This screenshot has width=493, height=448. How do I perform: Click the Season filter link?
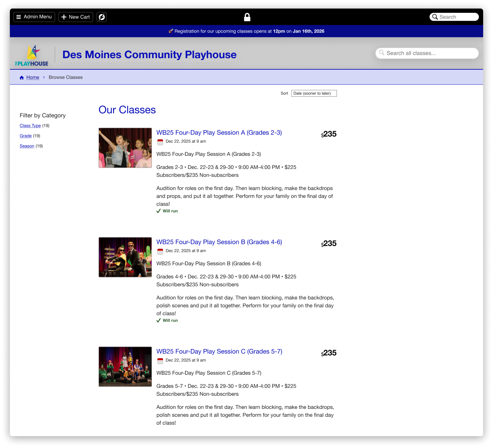[27, 146]
